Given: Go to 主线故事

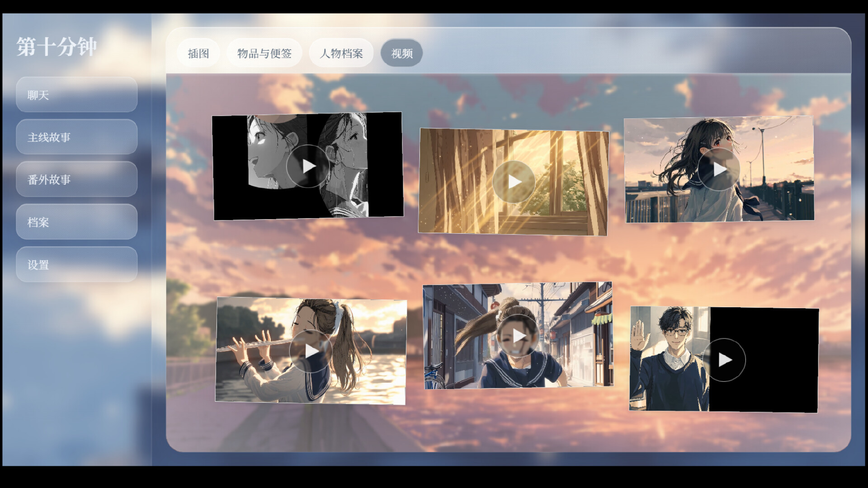Looking at the screenshot, I should click(x=77, y=137).
